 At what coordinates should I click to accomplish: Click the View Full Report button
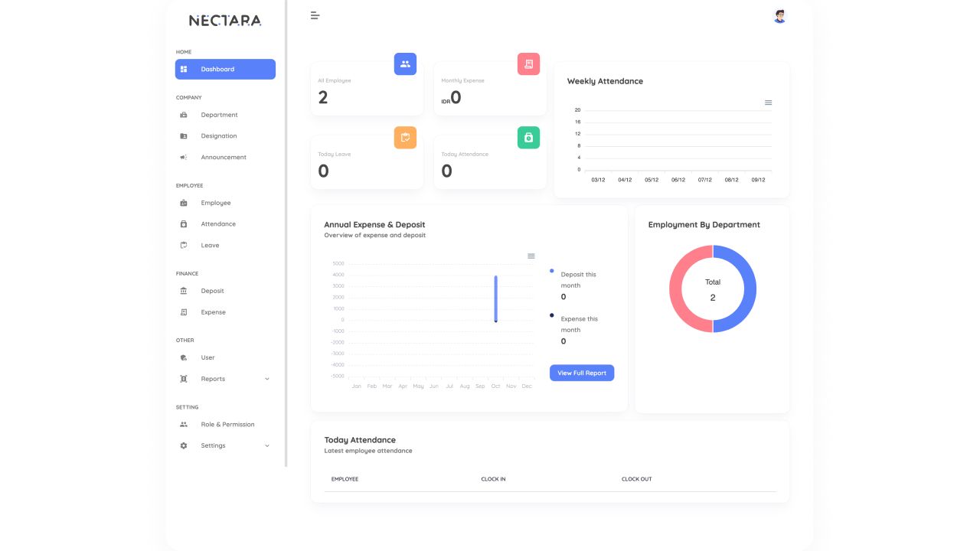582,373
